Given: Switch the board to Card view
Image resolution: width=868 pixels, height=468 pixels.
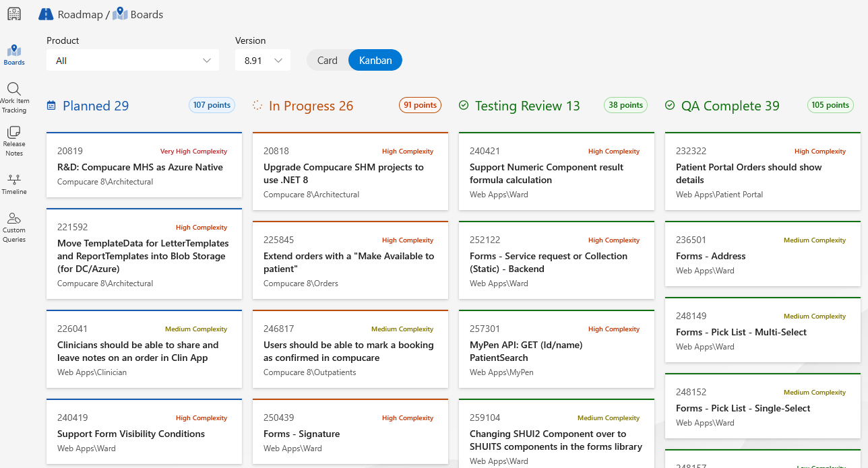Looking at the screenshot, I should pyautogui.click(x=328, y=60).
